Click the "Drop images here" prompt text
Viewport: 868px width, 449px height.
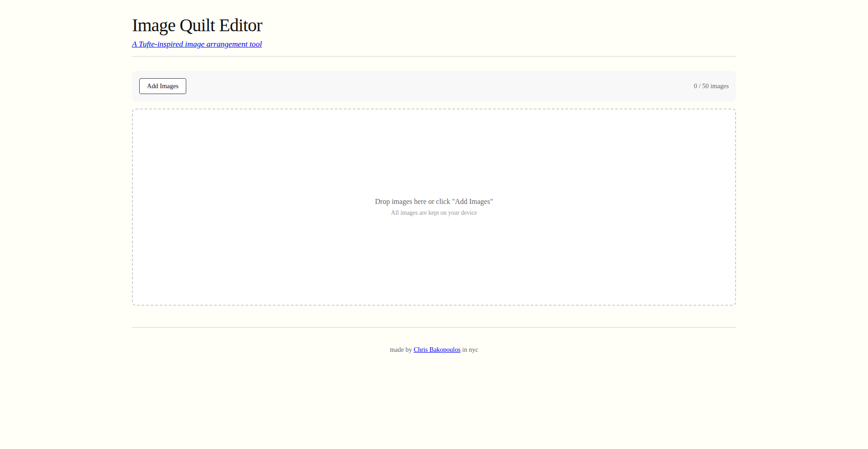pos(434,202)
